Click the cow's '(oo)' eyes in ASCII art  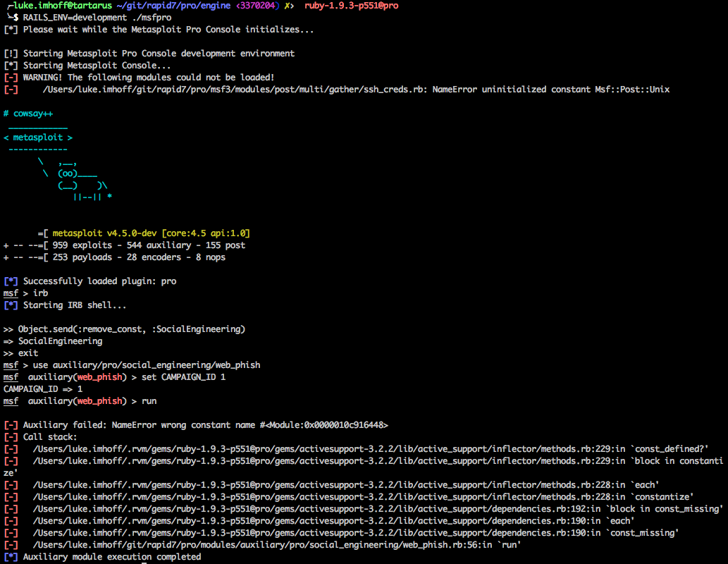(x=68, y=173)
